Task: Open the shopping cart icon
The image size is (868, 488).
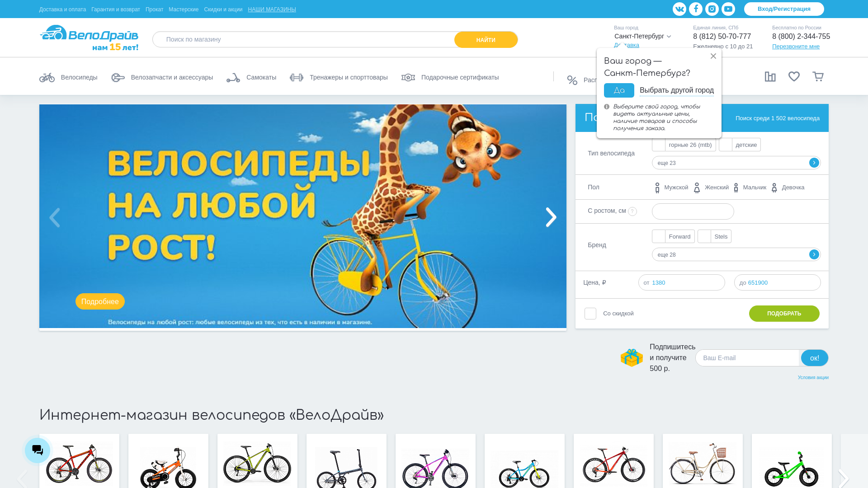Action: pos(818,76)
